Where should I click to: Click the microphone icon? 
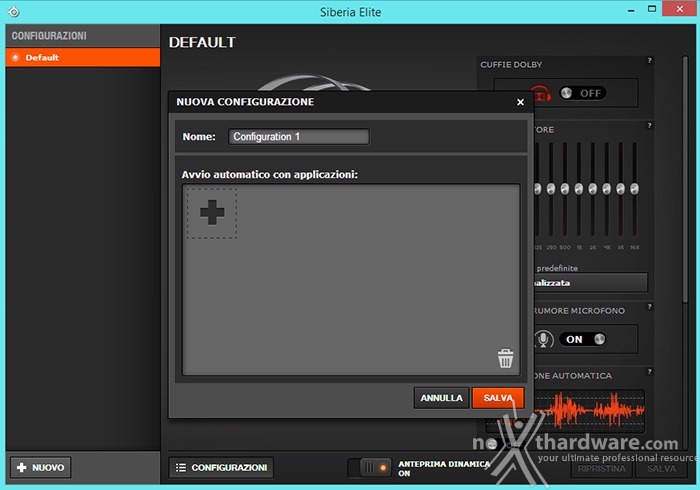543,340
